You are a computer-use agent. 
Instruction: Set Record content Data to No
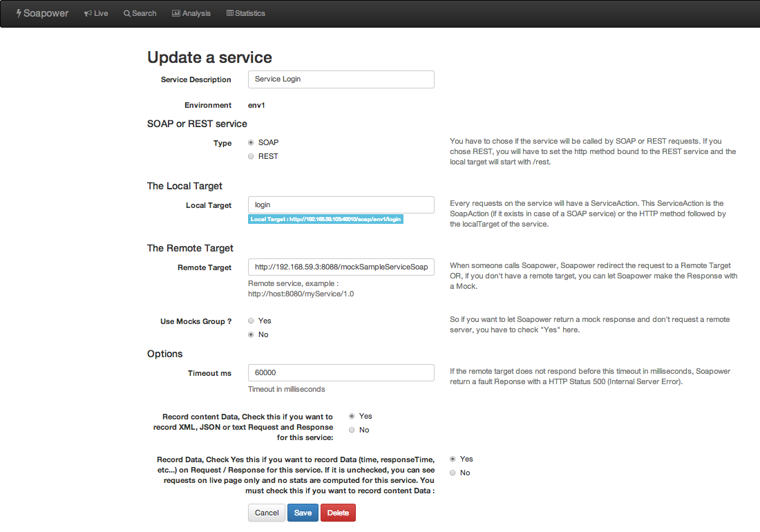point(352,430)
